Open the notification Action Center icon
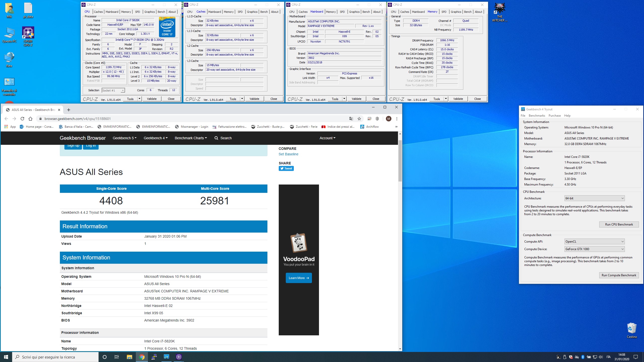Screen dimensions: 644x362 [x=636, y=357]
